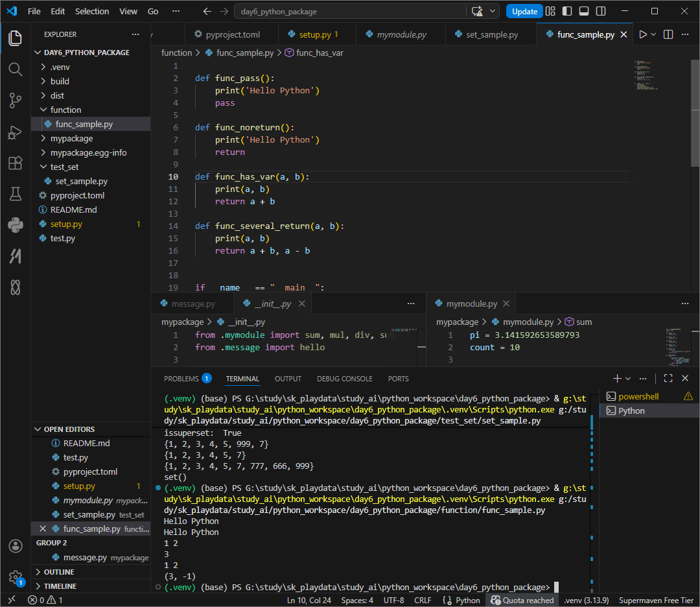Switch to the DEBUG CONSOLE tab
This screenshot has width=700, height=607.
click(344, 379)
